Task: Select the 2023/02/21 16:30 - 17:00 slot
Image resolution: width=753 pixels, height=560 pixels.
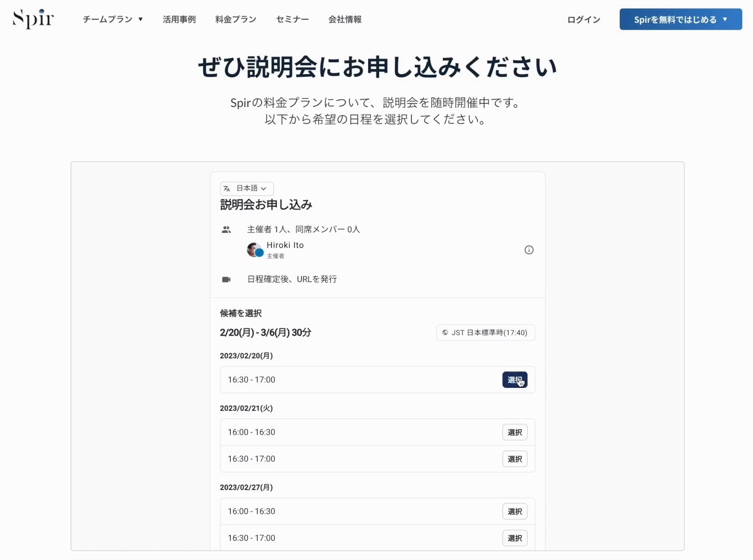Action: point(514,459)
